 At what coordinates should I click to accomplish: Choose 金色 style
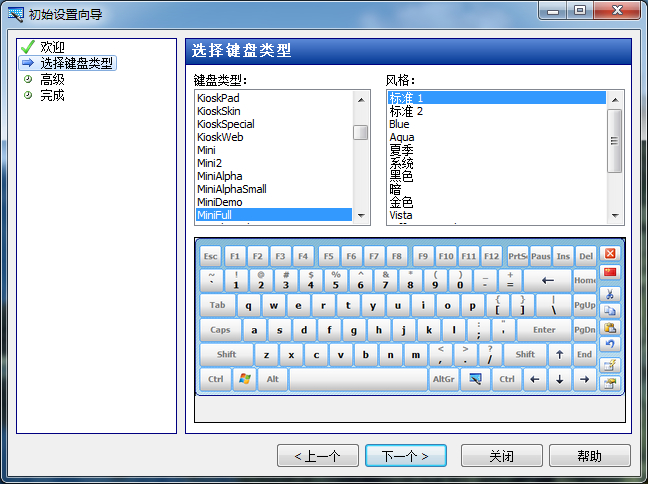pyautogui.click(x=497, y=202)
